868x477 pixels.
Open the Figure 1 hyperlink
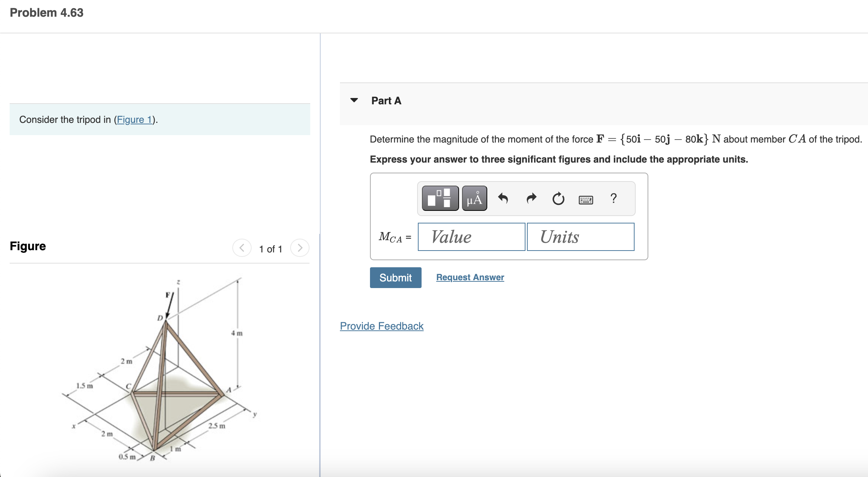coord(135,120)
